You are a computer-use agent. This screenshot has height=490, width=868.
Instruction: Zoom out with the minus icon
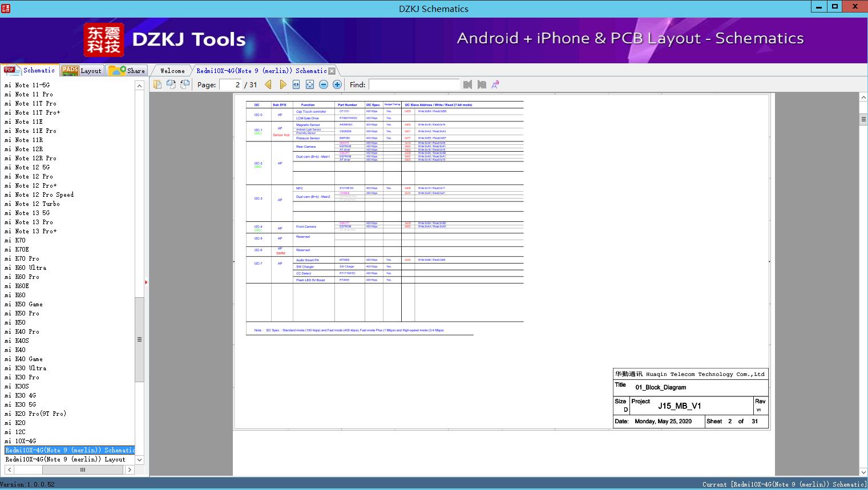click(x=324, y=84)
